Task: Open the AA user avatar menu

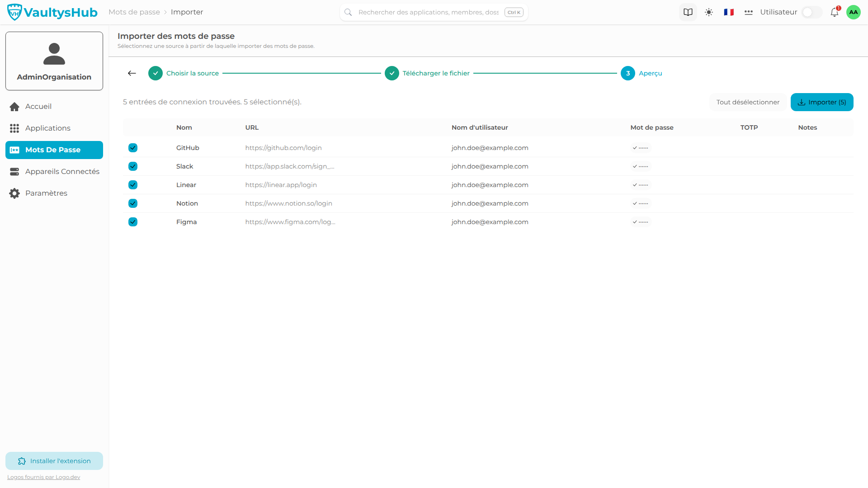Action: pyautogui.click(x=854, y=12)
